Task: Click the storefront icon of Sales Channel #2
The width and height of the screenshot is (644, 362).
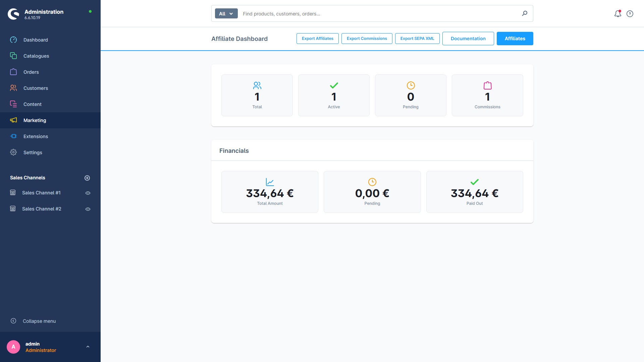Action: (x=13, y=209)
